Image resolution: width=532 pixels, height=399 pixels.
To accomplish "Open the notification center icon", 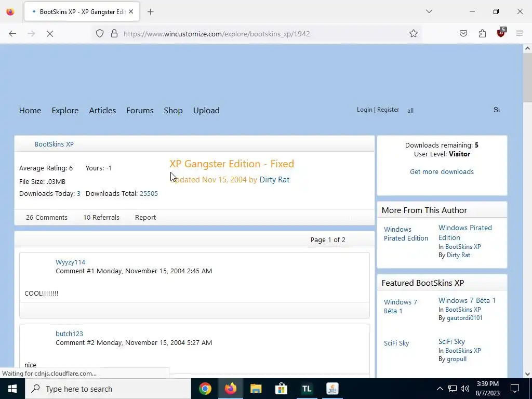I will [515, 389].
